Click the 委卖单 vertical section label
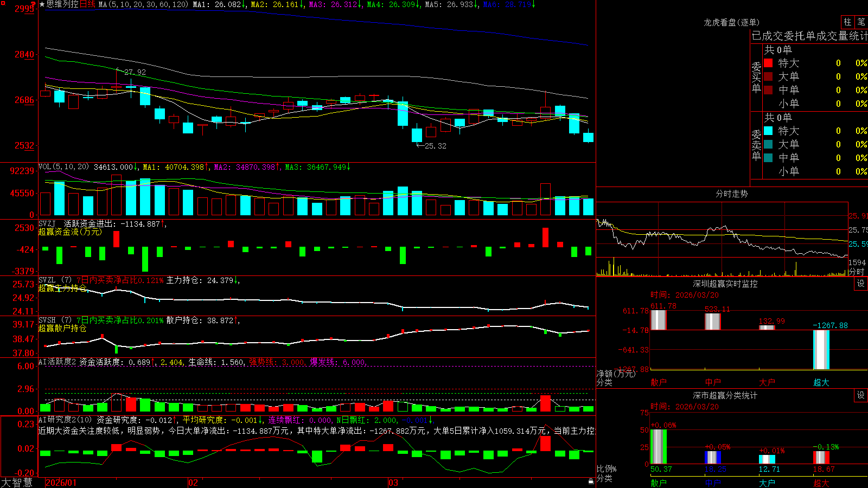The width and height of the screenshot is (868, 488). point(756,145)
